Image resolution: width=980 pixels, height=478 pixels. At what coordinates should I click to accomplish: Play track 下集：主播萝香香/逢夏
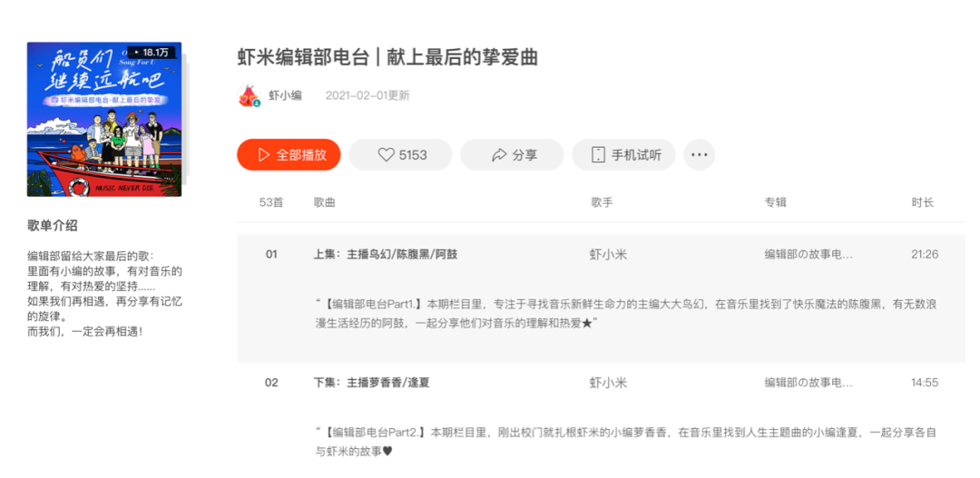371,383
